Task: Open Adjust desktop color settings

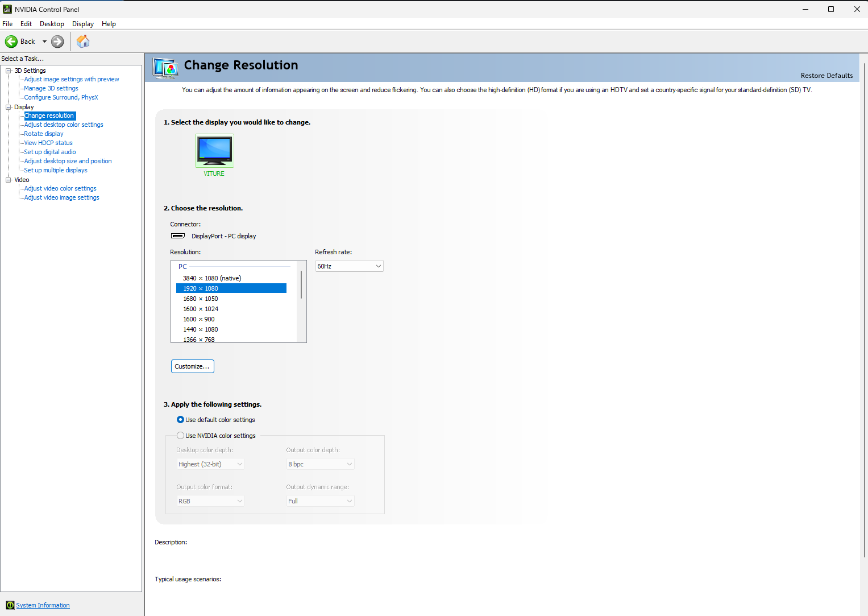Action: tap(64, 125)
